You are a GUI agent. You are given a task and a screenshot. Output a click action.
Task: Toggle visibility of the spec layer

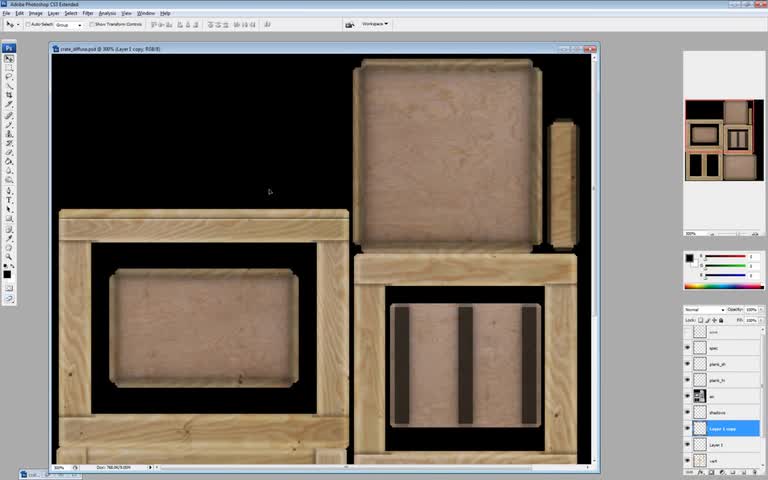(x=687, y=348)
